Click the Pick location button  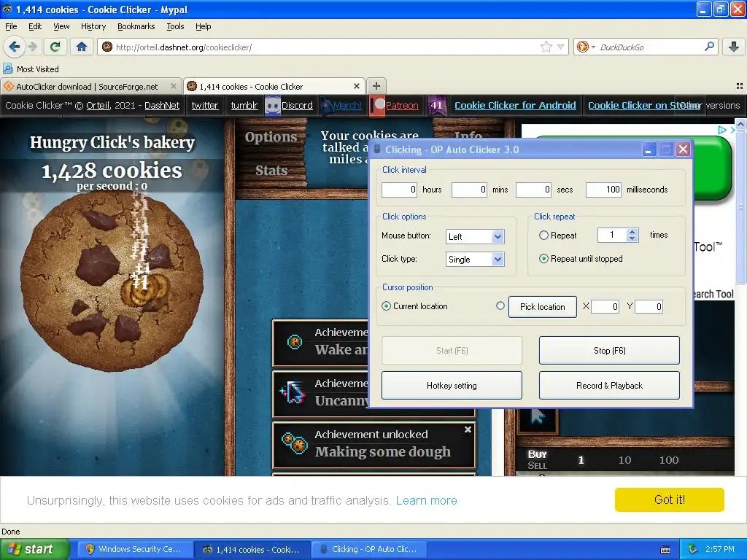click(x=543, y=307)
